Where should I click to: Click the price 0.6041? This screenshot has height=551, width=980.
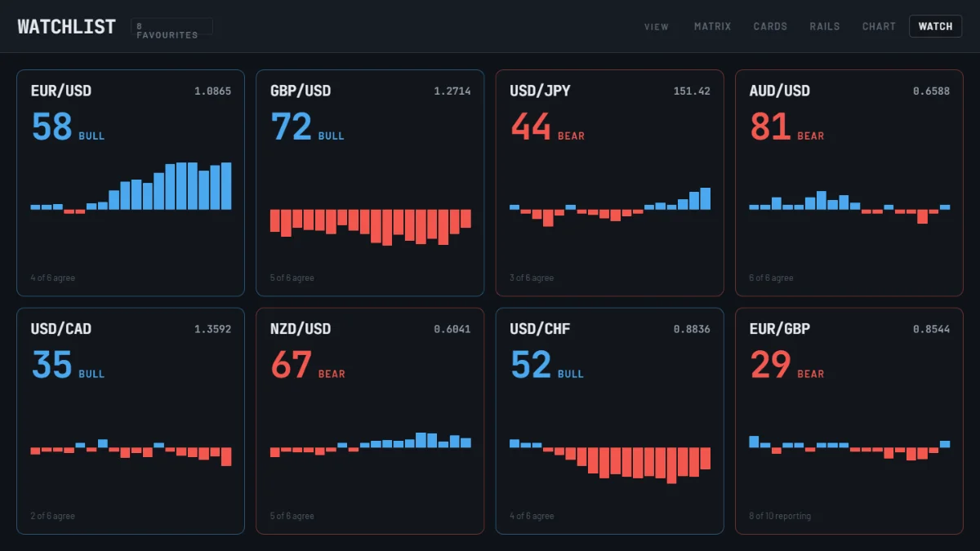point(452,330)
